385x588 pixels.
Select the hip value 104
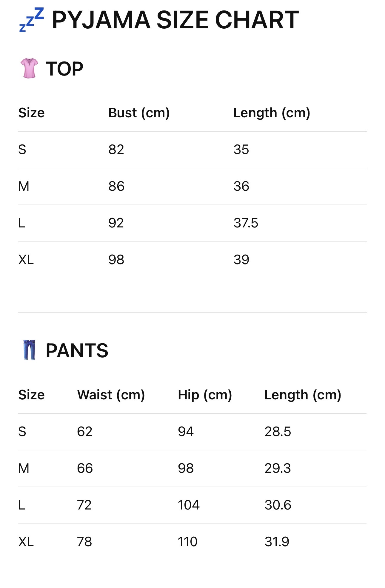pos(189,505)
